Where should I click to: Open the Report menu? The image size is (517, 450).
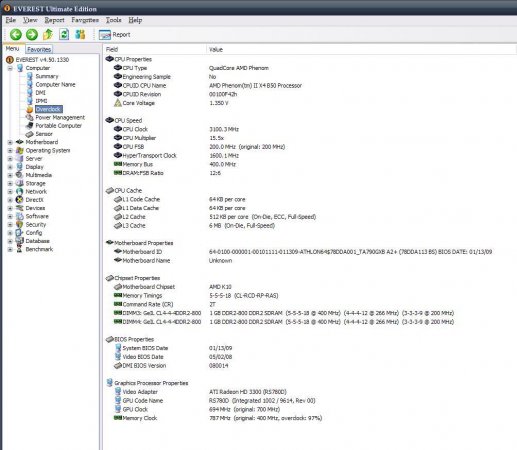point(54,20)
